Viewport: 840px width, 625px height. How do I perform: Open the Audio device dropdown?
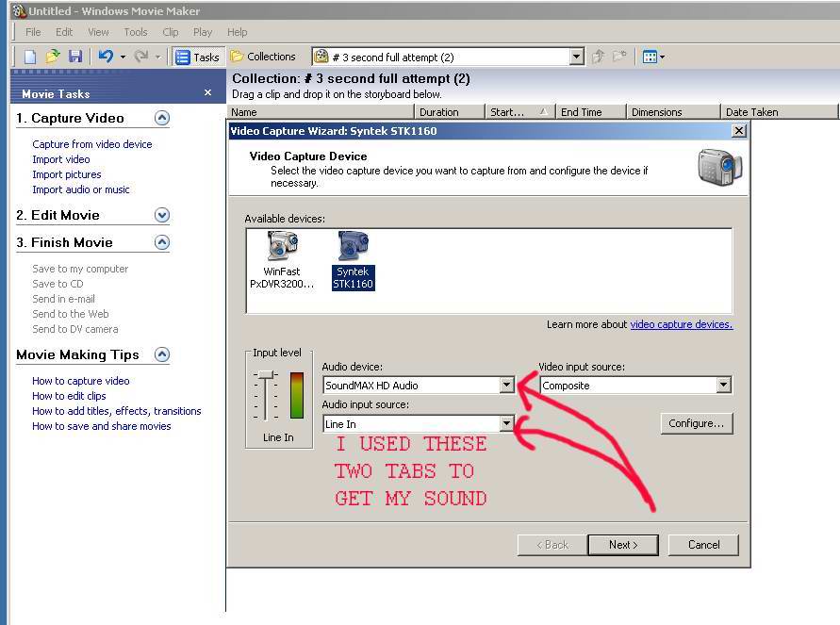coord(506,385)
